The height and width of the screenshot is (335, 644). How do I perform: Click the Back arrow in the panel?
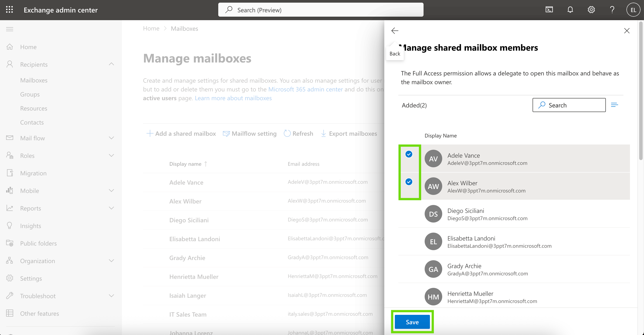pos(395,30)
